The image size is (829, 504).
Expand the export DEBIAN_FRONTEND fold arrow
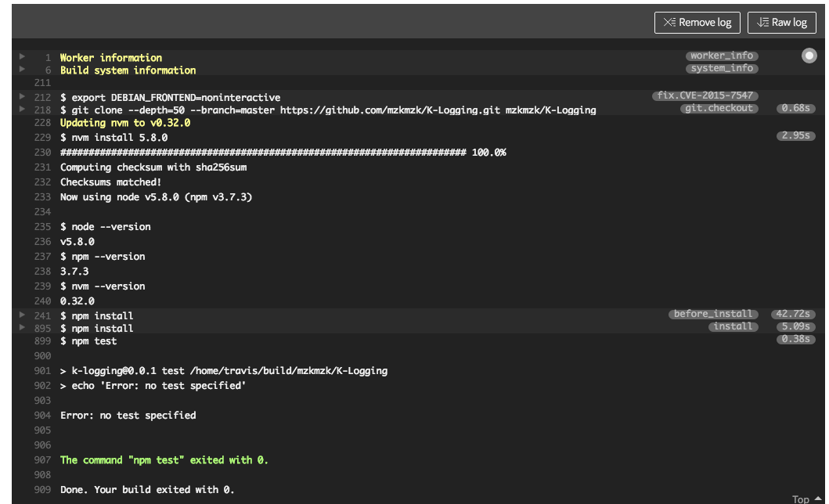(23, 97)
